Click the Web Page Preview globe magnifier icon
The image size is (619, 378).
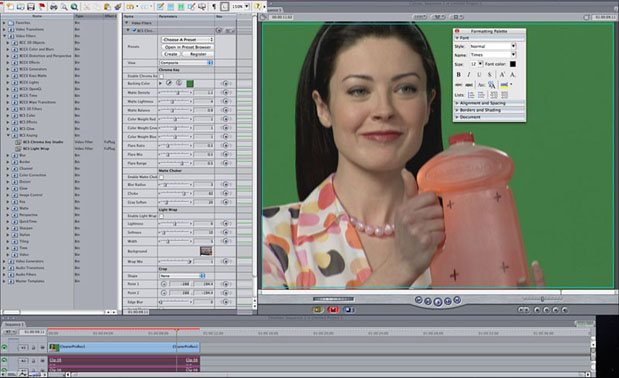pyautogui.click(x=74, y=6)
